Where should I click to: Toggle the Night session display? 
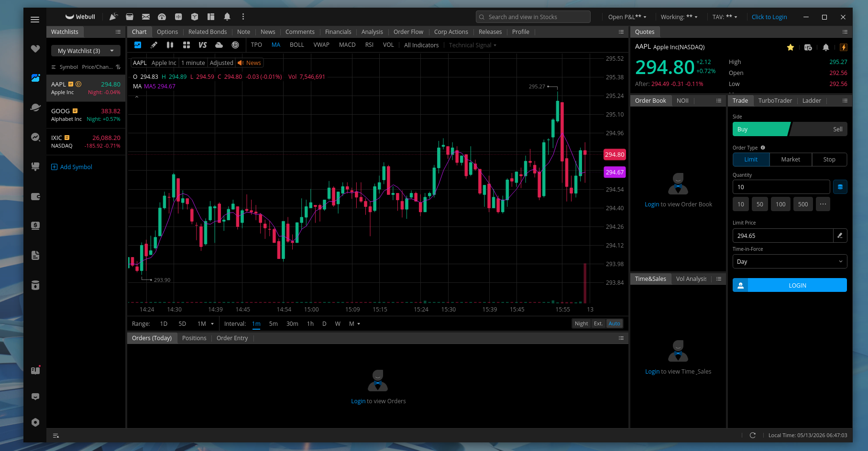point(582,323)
